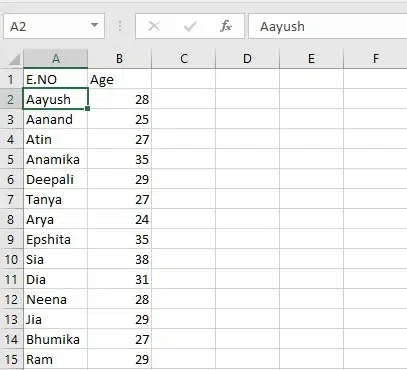
Task: Select the cell containing Bhumika
Action: pos(56,339)
